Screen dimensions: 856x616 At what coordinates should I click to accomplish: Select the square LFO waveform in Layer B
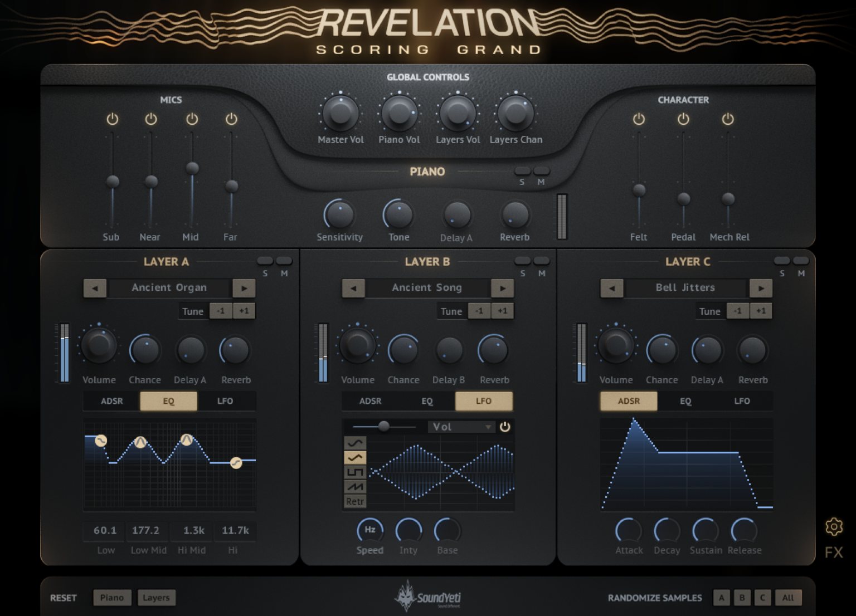[354, 471]
